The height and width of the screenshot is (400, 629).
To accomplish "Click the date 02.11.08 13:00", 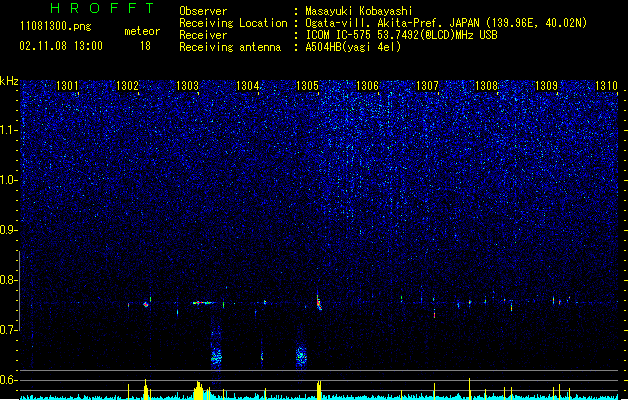I will [x=61, y=46].
